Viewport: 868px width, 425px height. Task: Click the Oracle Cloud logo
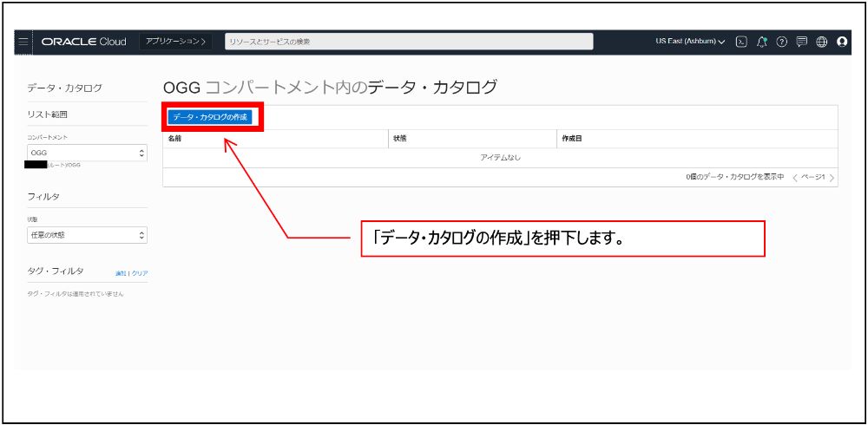point(83,42)
